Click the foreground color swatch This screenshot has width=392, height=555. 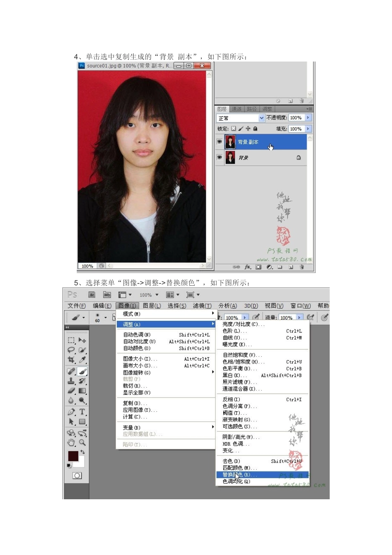pyautogui.click(x=73, y=456)
